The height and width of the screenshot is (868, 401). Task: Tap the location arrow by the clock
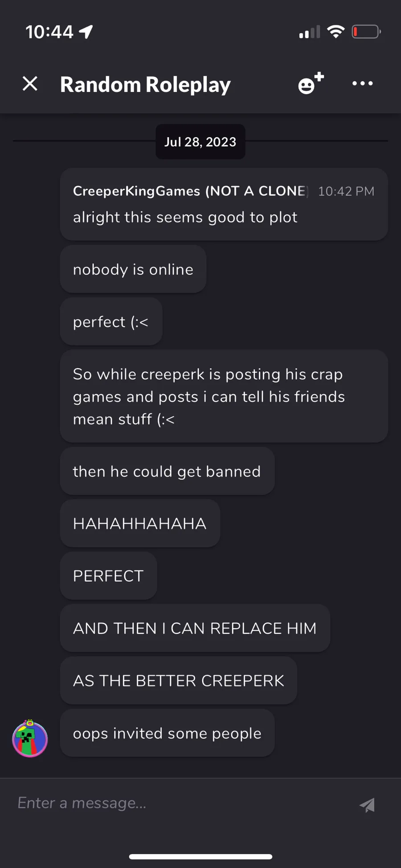(x=86, y=32)
